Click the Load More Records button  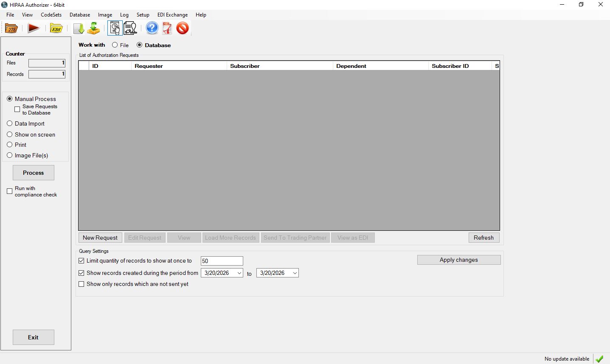tap(231, 238)
